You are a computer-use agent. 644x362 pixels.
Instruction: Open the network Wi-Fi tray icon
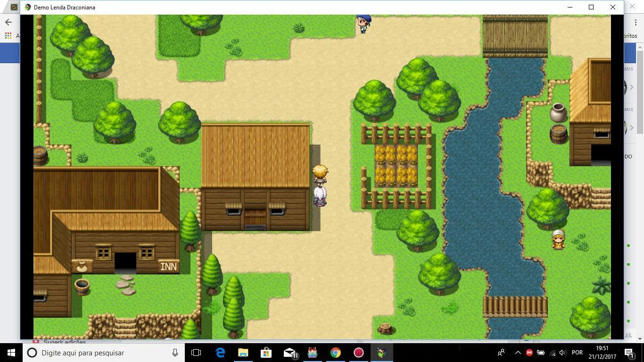[x=552, y=353]
